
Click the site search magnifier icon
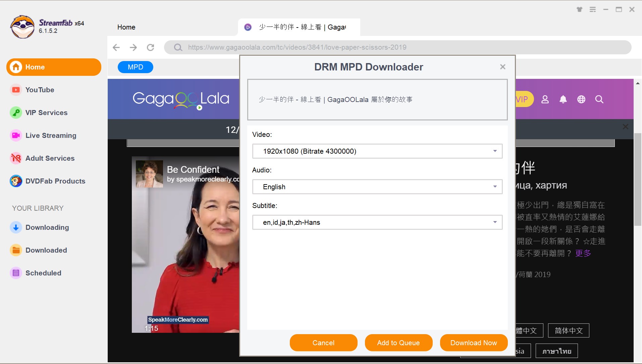tap(599, 99)
